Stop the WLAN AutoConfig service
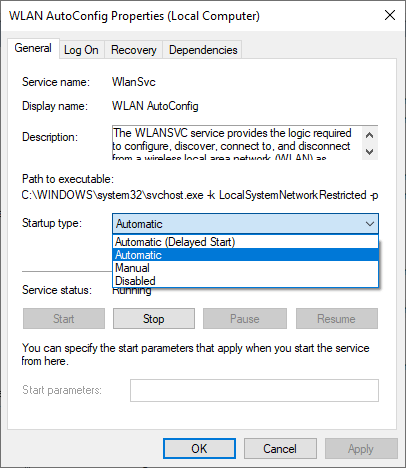Viewport: 406px width, 468px height. (154, 319)
